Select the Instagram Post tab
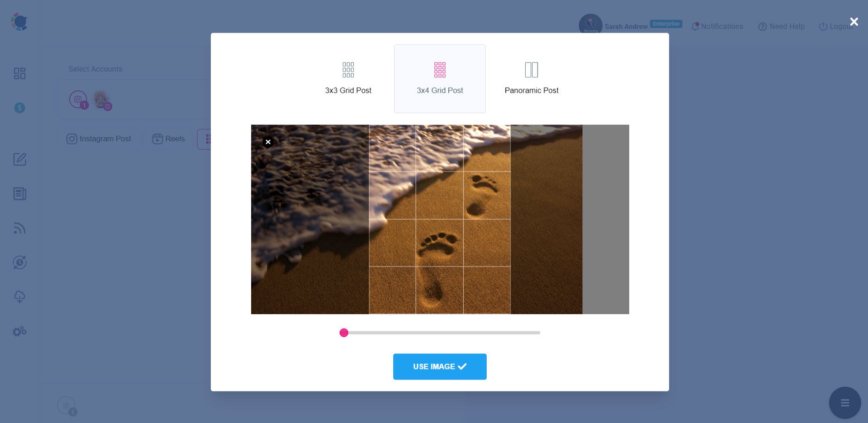Viewport: 868px width, 423px height. click(x=99, y=139)
